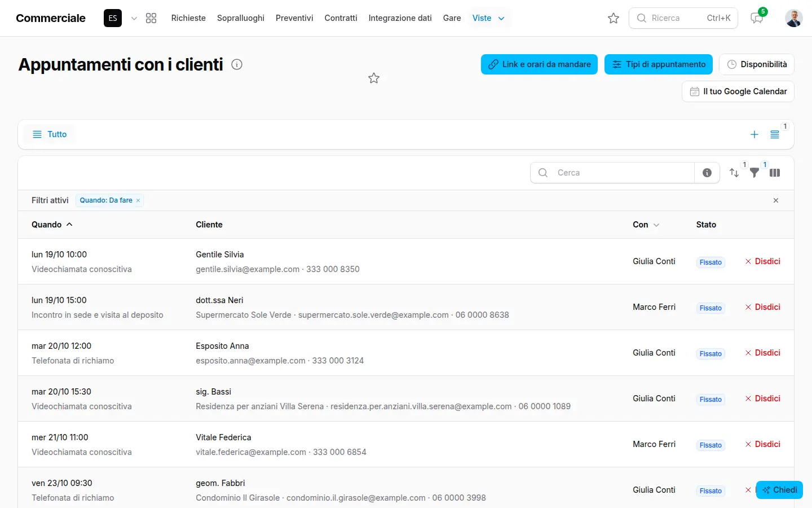This screenshot has height=508, width=812.
Task: Open the Chiedi assistant button
Action: tap(779, 490)
